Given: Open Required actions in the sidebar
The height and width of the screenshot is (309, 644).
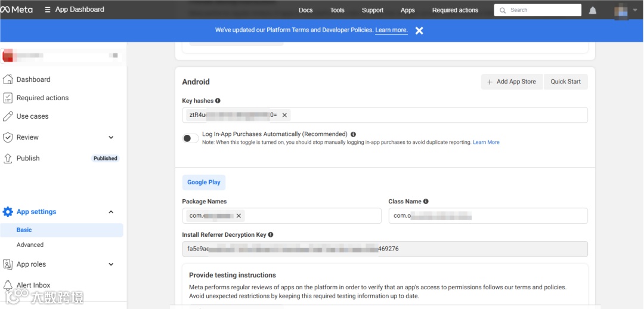Looking at the screenshot, I should coord(42,98).
